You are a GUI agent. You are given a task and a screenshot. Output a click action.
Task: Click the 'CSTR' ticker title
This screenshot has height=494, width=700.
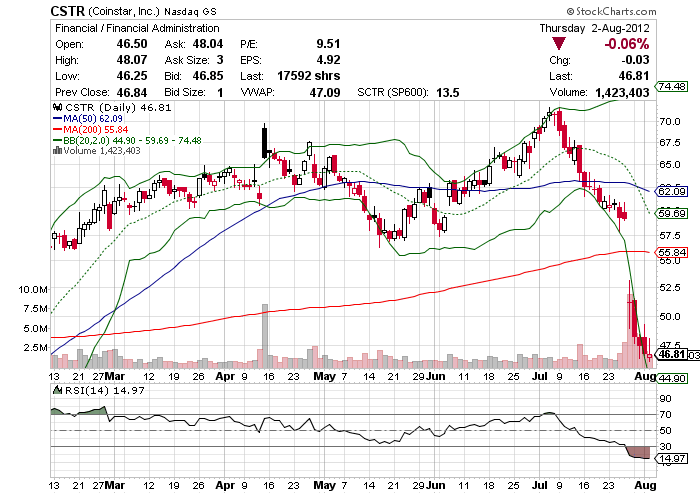point(67,11)
